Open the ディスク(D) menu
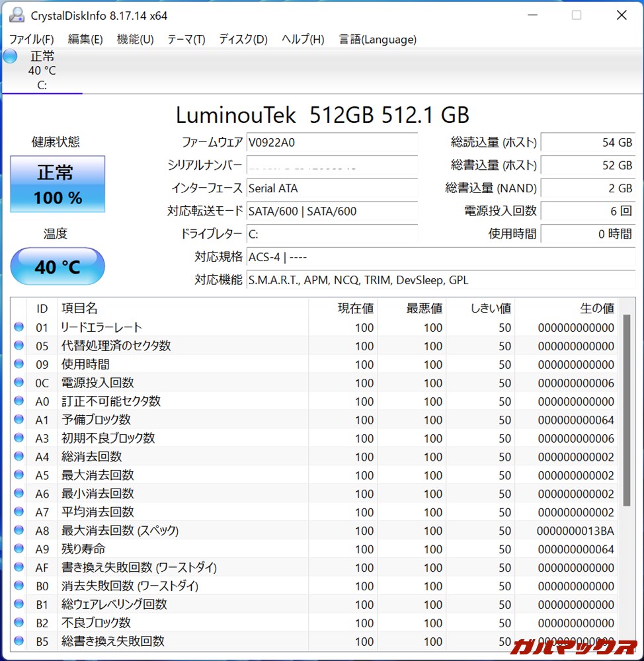 pos(243,39)
